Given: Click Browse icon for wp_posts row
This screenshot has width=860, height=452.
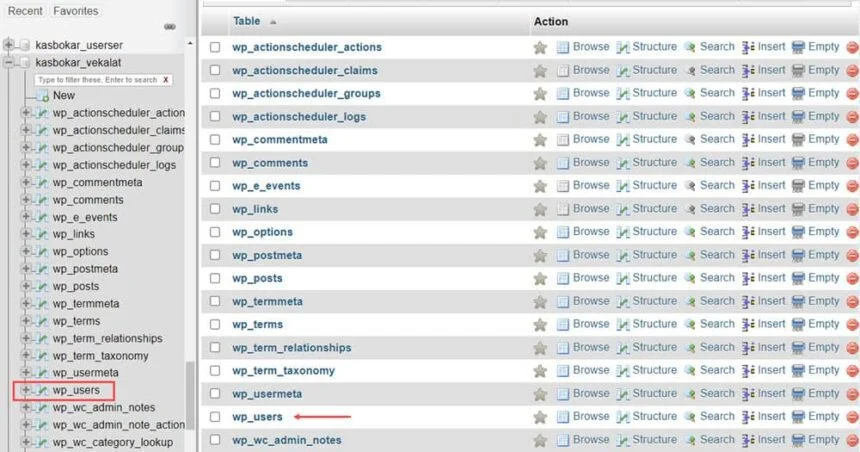Looking at the screenshot, I should (x=563, y=278).
